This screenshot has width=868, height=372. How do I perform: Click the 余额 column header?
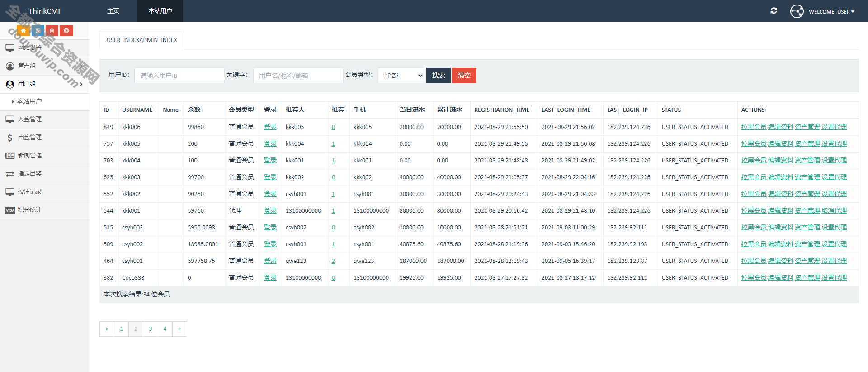tap(194, 110)
